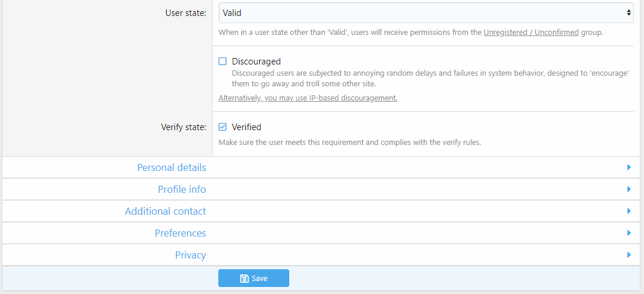
Task: Click the arrow icon beside Preferences
Action: point(629,233)
